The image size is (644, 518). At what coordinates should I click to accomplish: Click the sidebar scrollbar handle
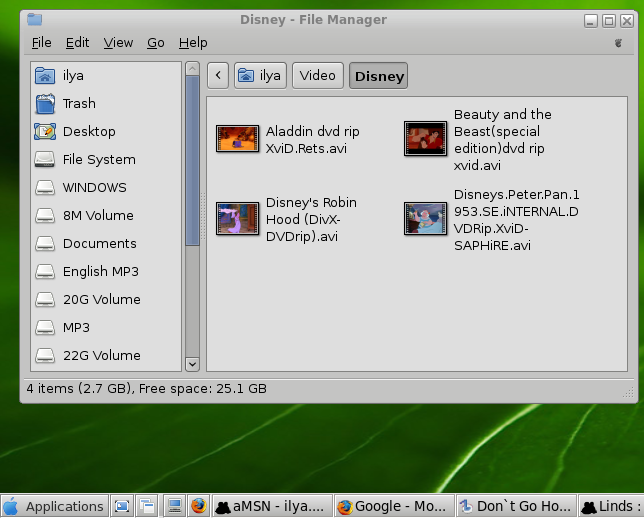tap(192, 161)
